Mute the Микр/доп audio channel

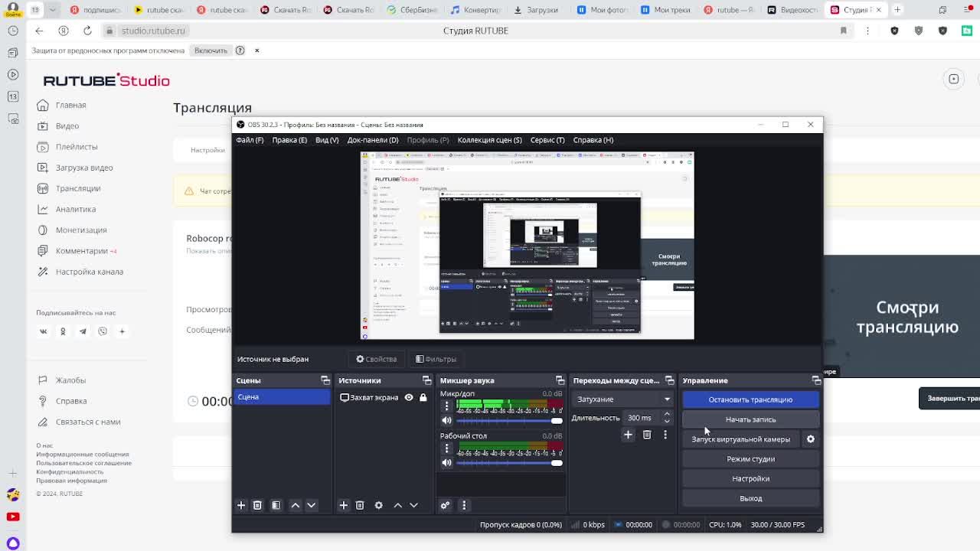[447, 420]
